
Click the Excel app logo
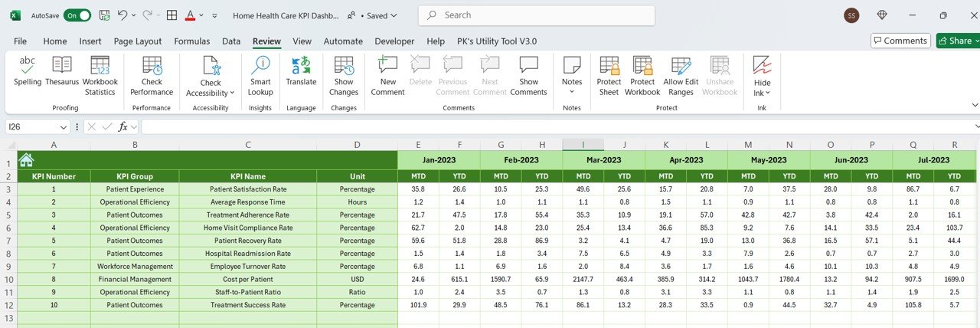[x=15, y=15]
